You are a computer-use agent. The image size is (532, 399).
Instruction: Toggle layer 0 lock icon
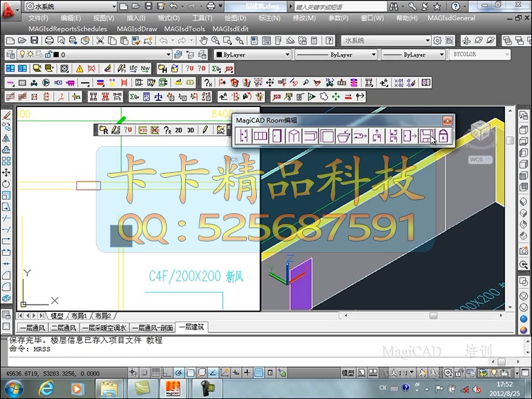48,55
